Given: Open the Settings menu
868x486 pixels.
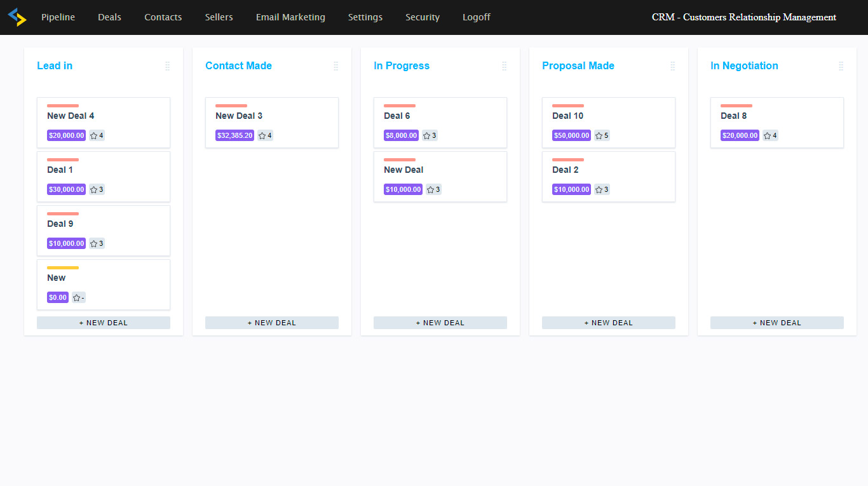Looking at the screenshot, I should click(x=365, y=17).
